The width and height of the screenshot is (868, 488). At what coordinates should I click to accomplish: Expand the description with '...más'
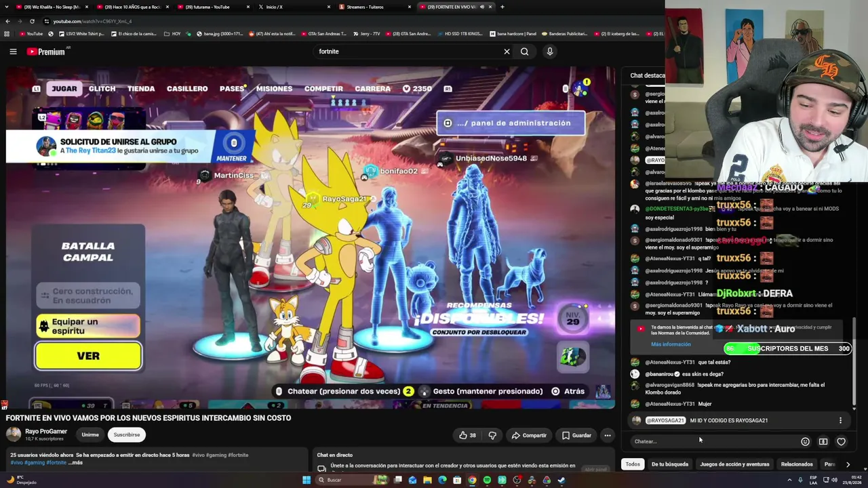coord(75,462)
